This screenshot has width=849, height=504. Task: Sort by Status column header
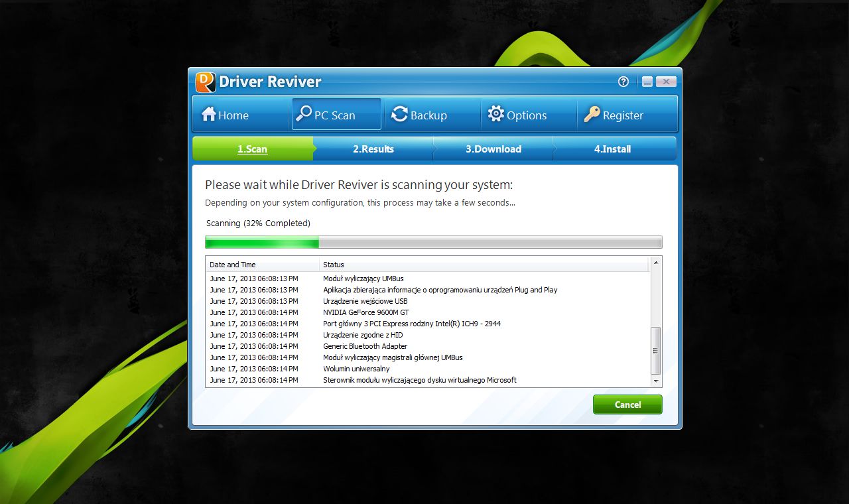point(485,265)
